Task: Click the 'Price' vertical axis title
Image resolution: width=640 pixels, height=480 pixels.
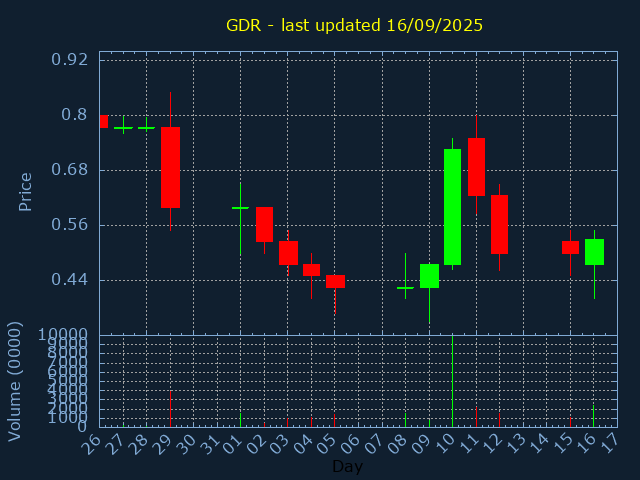Action: (x=25, y=192)
